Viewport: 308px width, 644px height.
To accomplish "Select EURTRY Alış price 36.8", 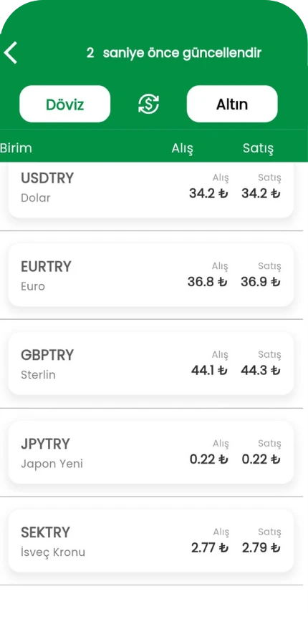I will tap(207, 282).
